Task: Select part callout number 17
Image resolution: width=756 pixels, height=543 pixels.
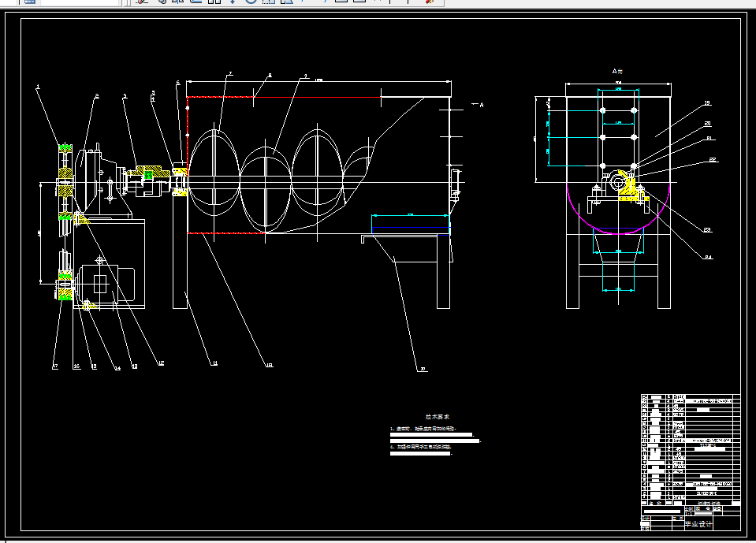Action: (x=55, y=366)
